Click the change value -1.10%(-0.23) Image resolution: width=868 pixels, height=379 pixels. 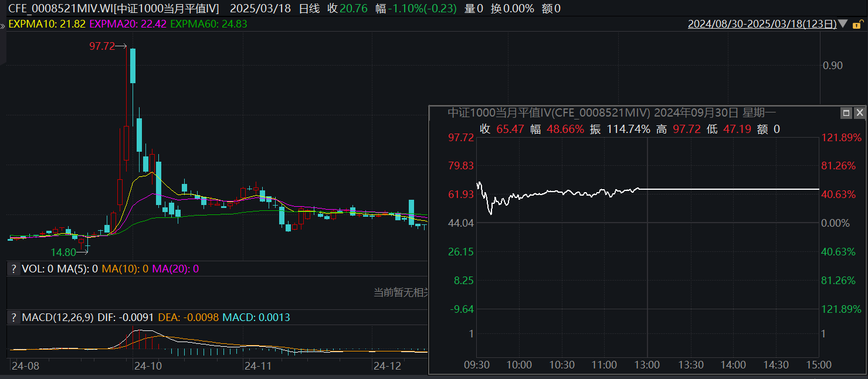422,8
